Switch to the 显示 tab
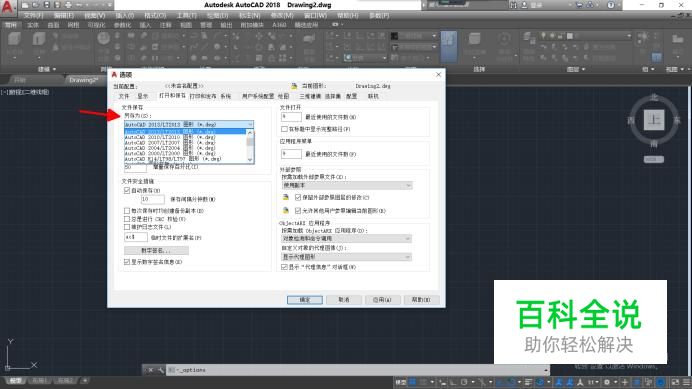The width and height of the screenshot is (692, 389). tap(143, 96)
